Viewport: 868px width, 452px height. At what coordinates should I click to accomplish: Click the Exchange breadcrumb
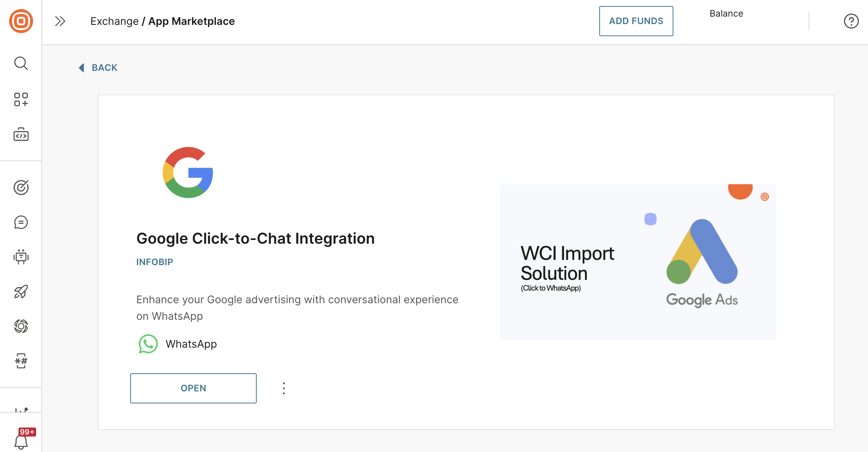click(114, 21)
